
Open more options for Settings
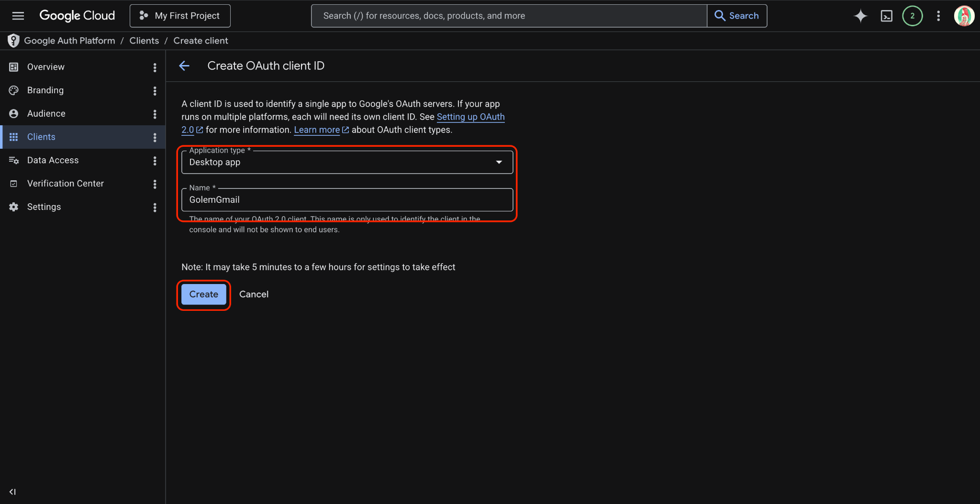[155, 208]
